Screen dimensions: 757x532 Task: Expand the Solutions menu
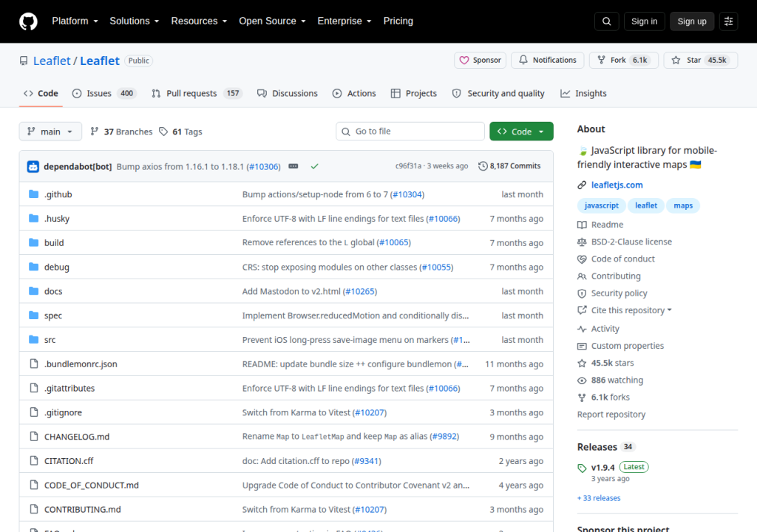click(135, 21)
